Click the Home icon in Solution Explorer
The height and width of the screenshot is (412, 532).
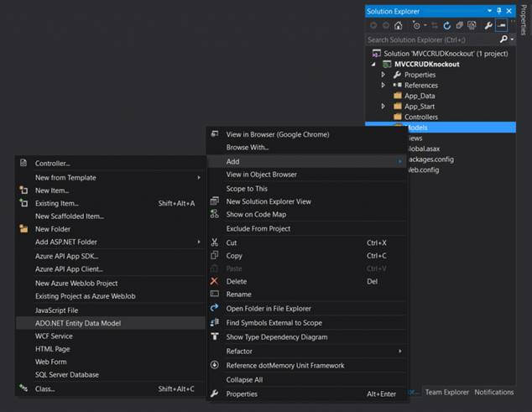[x=398, y=25]
